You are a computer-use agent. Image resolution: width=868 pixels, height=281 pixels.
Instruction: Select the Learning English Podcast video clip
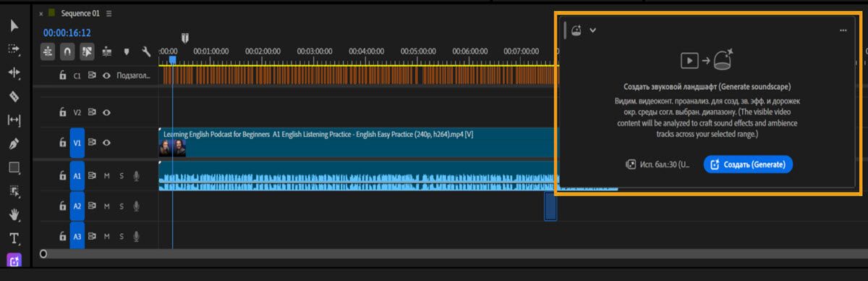coord(359,143)
